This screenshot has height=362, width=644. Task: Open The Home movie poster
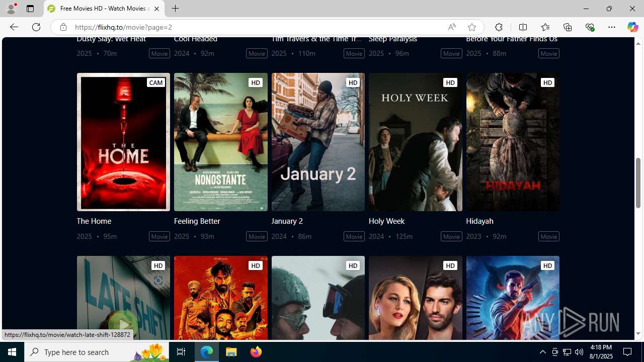click(x=123, y=142)
